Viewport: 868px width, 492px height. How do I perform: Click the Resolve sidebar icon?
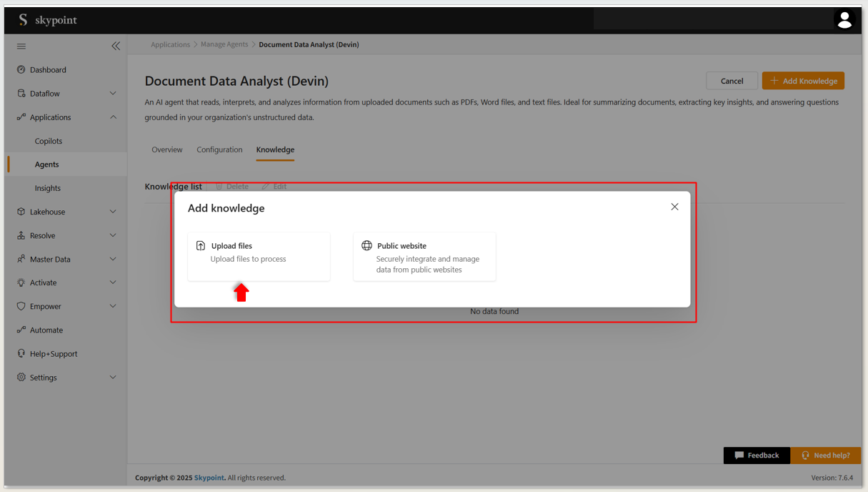[x=21, y=235]
